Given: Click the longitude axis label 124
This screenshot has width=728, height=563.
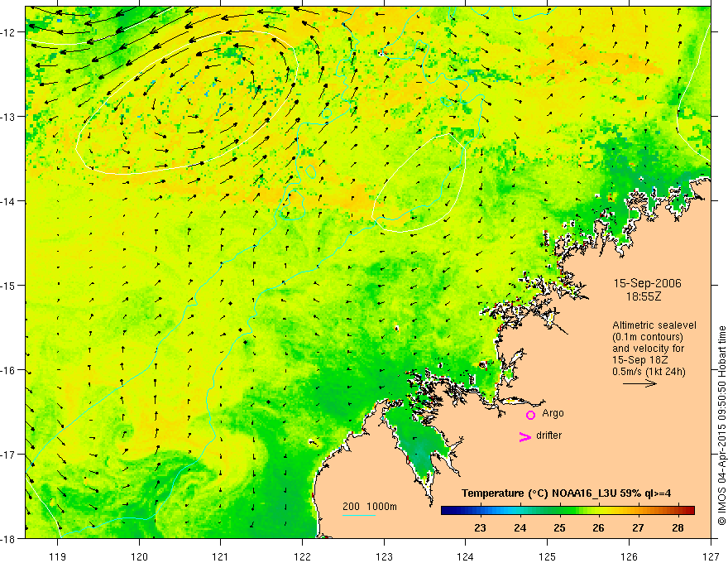Looking at the screenshot, I should click(466, 556).
